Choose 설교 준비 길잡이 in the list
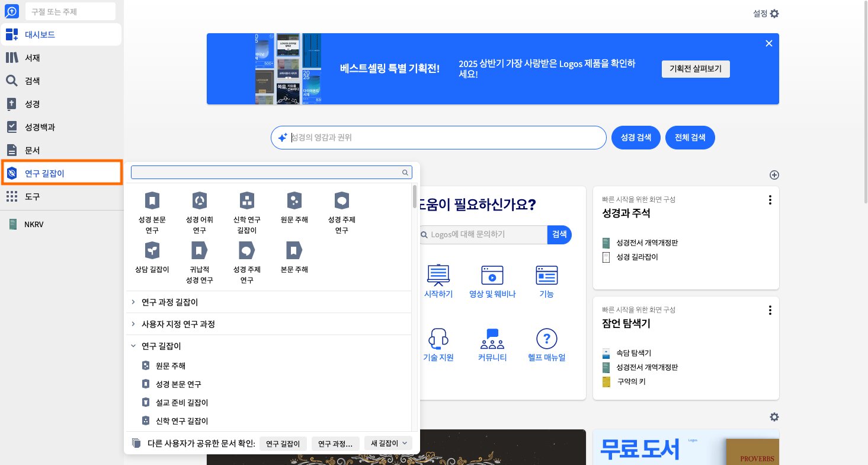This screenshot has height=465, width=868. click(x=270, y=403)
